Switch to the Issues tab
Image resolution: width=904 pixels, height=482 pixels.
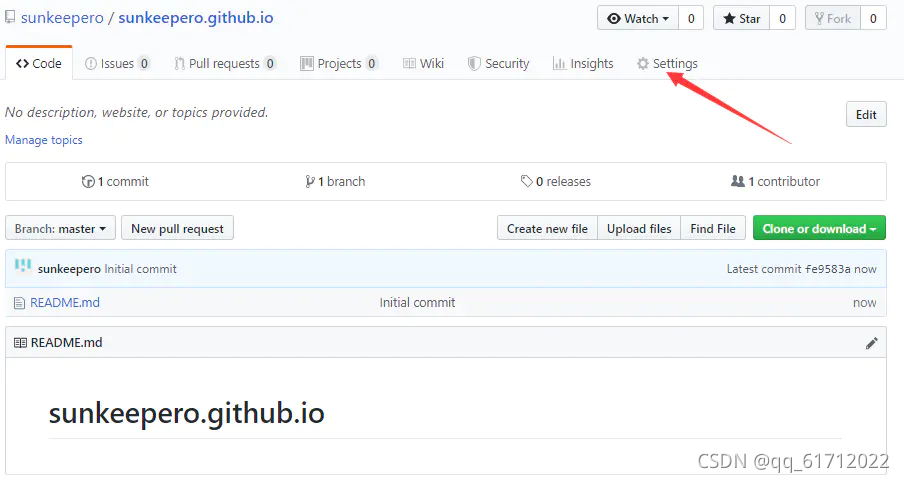(117, 63)
